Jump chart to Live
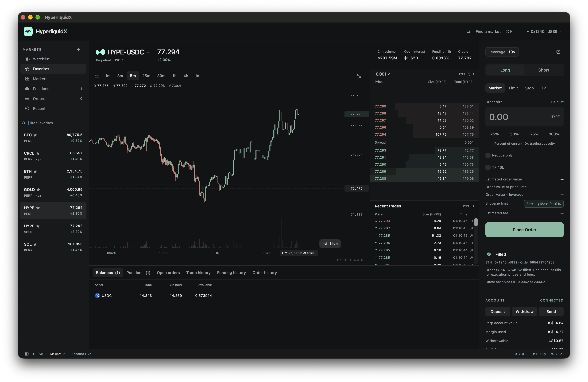Viewport: 588px width, 382px height. [330, 244]
